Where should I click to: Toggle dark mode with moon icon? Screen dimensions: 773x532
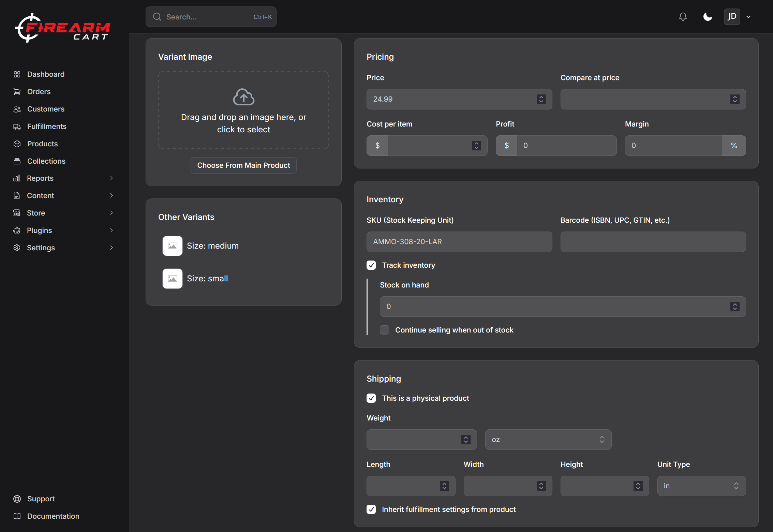click(708, 17)
